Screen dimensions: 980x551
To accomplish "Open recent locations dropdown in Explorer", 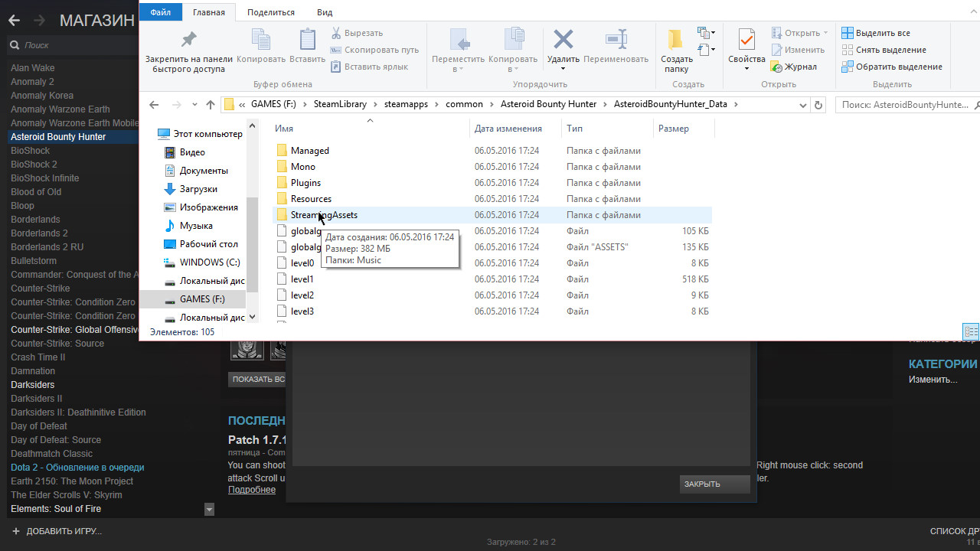I will (x=194, y=105).
